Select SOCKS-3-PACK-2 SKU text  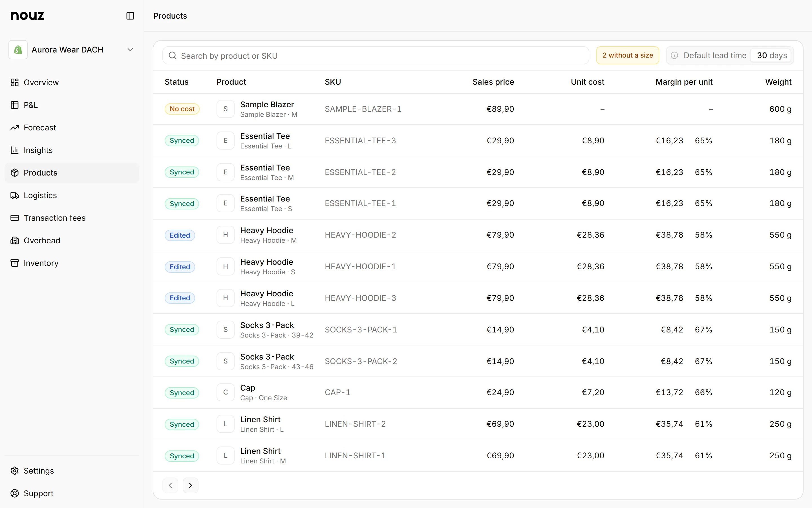coord(361,361)
